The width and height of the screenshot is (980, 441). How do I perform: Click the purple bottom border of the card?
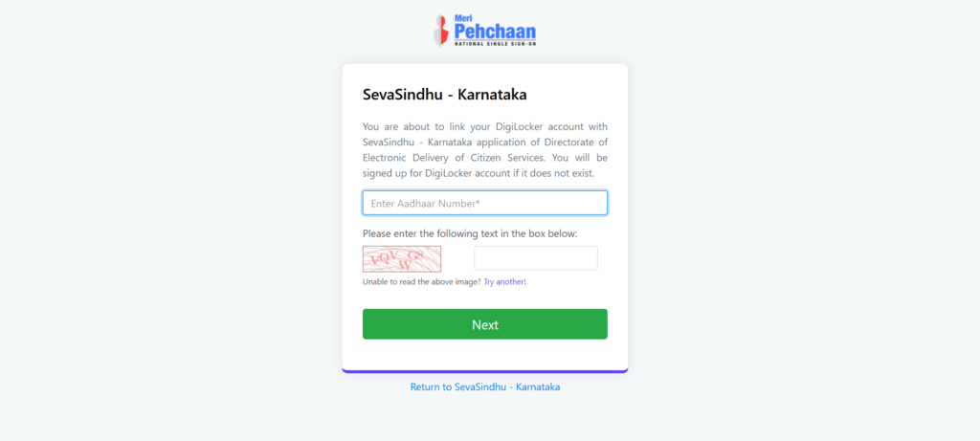(485, 371)
